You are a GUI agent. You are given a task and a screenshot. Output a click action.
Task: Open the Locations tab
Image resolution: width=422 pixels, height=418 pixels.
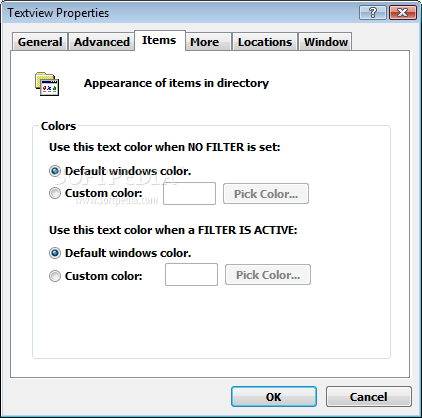(x=265, y=42)
